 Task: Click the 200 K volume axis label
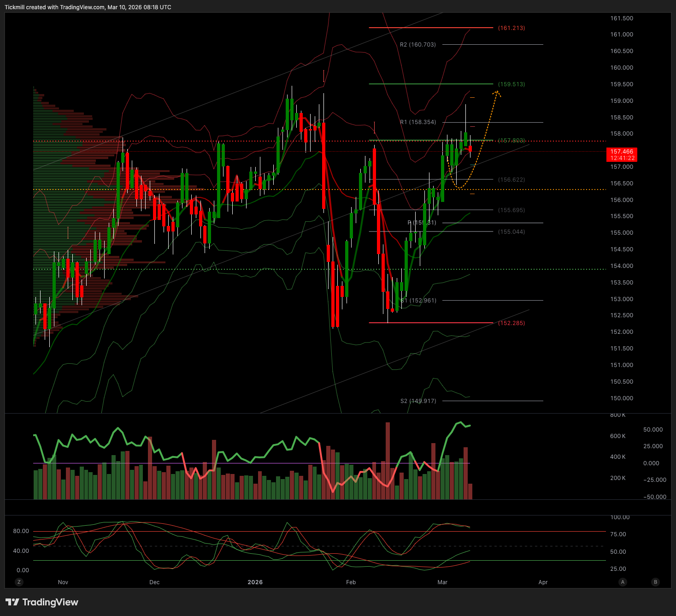pos(618,478)
